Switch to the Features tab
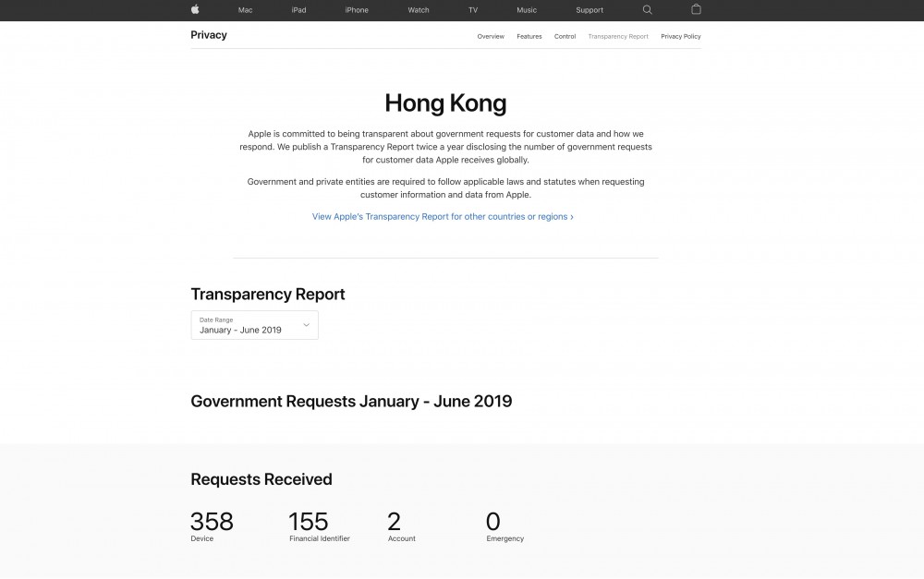The width and height of the screenshot is (924, 579). tap(529, 37)
